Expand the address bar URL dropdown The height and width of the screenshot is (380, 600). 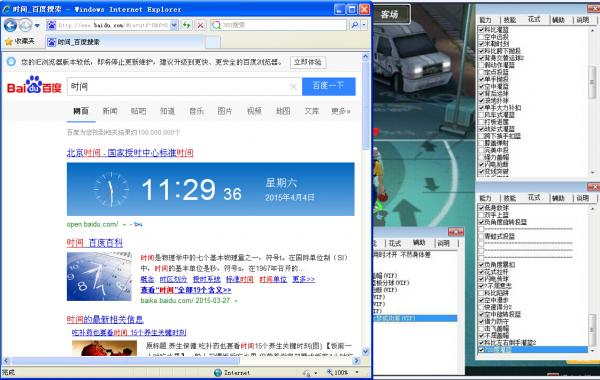(x=174, y=25)
